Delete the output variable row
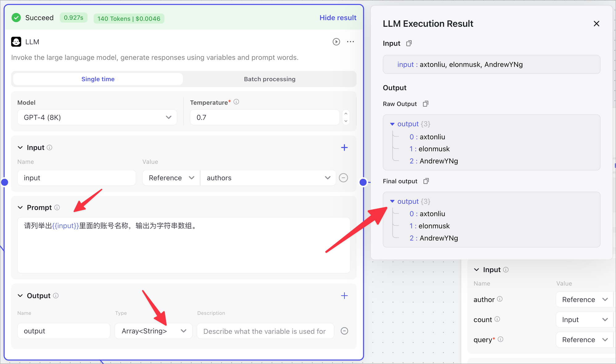The height and width of the screenshot is (364, 616). [344, 331]
